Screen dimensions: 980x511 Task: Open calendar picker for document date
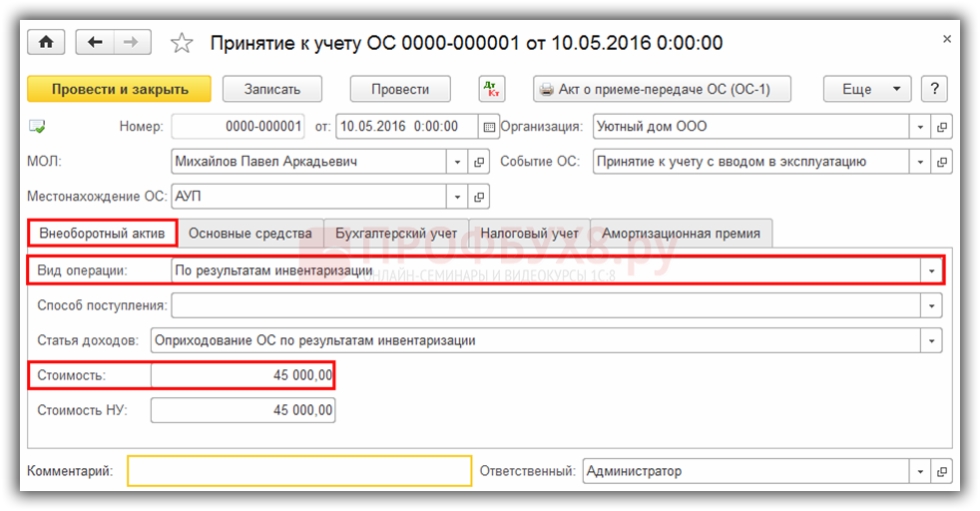point(489,127)
